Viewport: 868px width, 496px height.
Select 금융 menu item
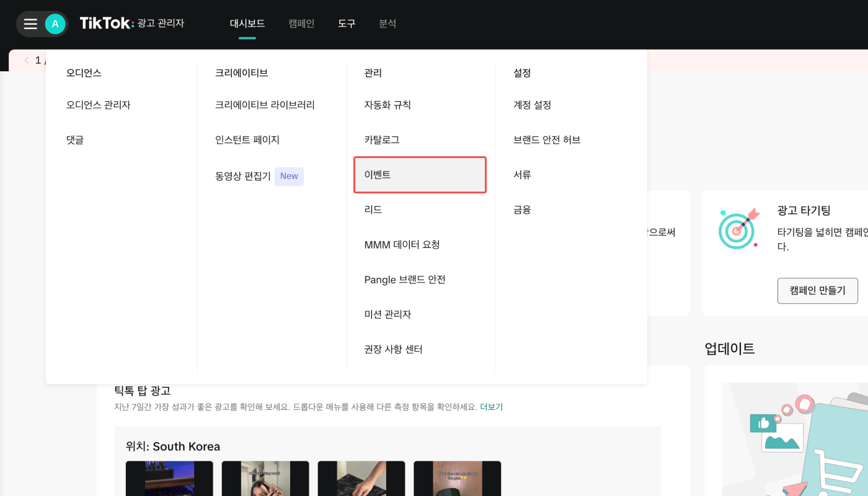pos(523,210)
